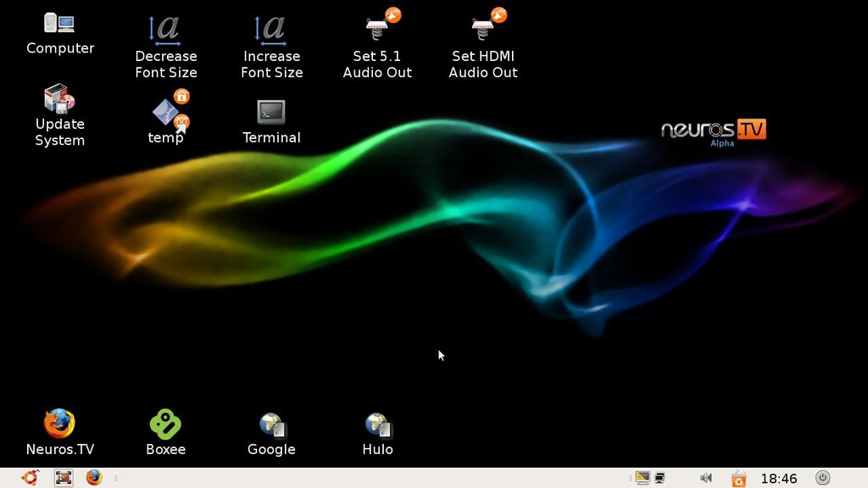This screenshot has height=488, width=868.
Task: Click the display monitor tray icon
Action: coord(643,478)
